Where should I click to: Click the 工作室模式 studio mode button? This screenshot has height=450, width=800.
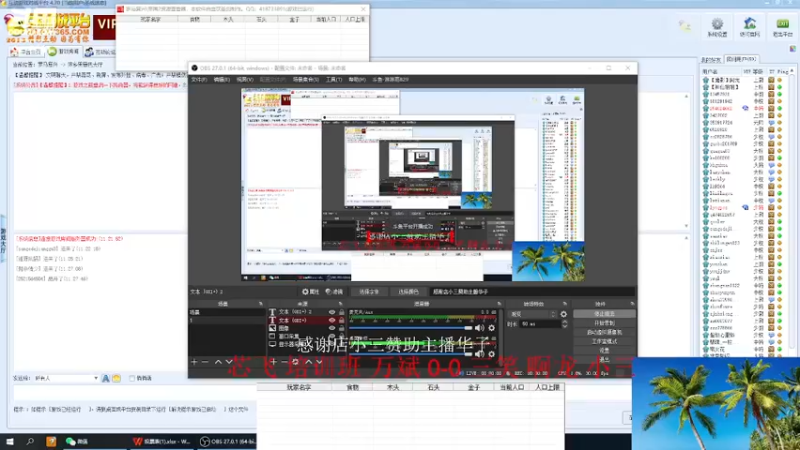click(x=604, y=341)
